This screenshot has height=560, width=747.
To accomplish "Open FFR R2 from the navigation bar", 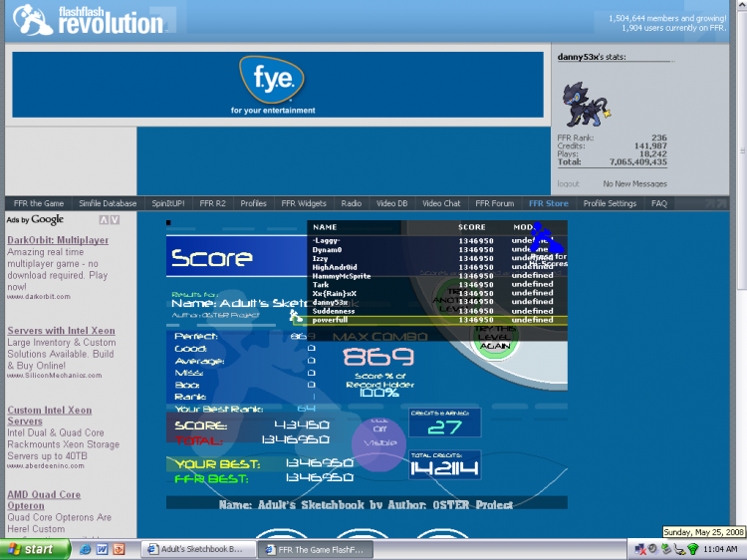I will click(212, 203).
